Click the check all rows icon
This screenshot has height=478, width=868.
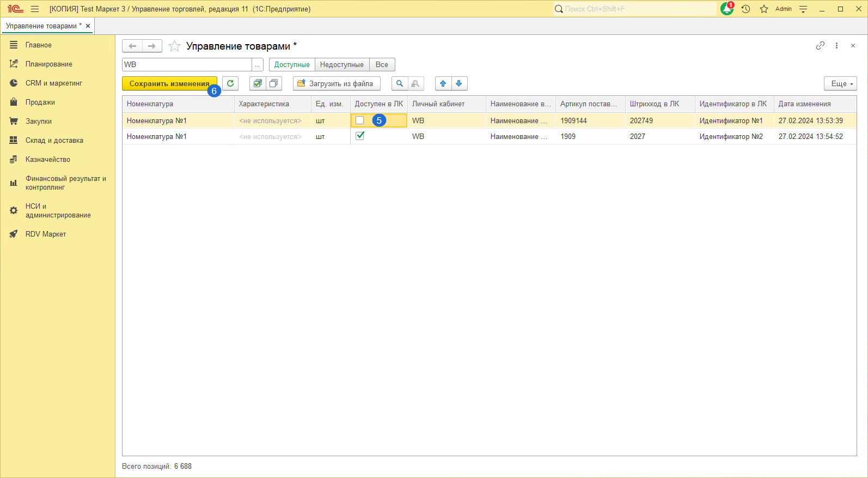tap(258, 83)
